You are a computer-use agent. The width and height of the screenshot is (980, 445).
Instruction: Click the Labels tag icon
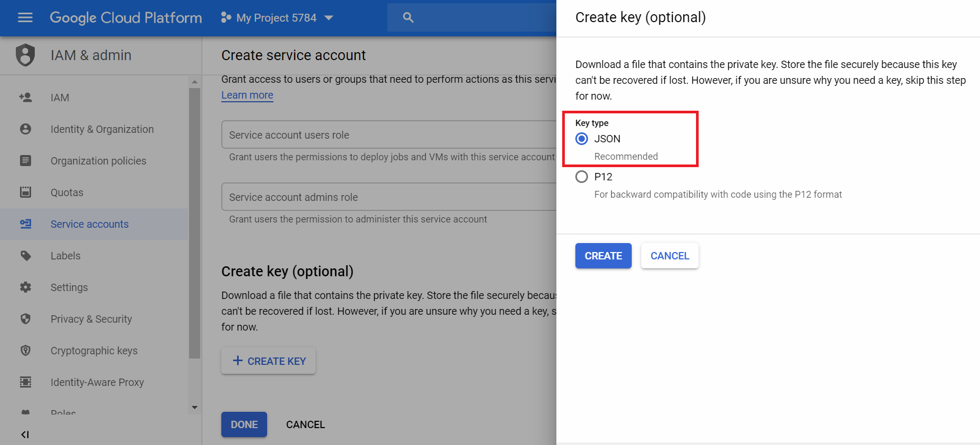point(25,256)
